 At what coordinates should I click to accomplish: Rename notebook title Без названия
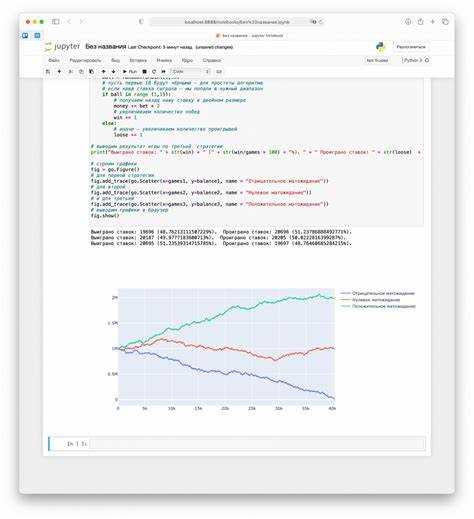click(106, 47)
